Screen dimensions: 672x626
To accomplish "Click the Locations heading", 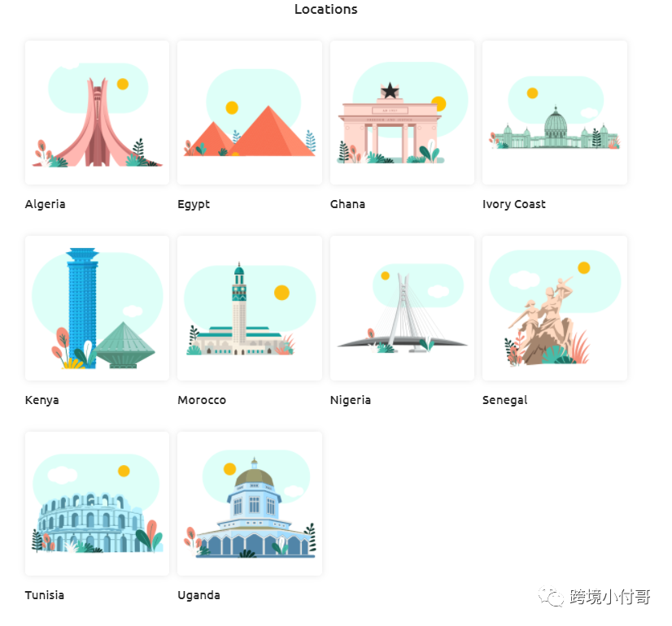I will (x=325, y=9).
